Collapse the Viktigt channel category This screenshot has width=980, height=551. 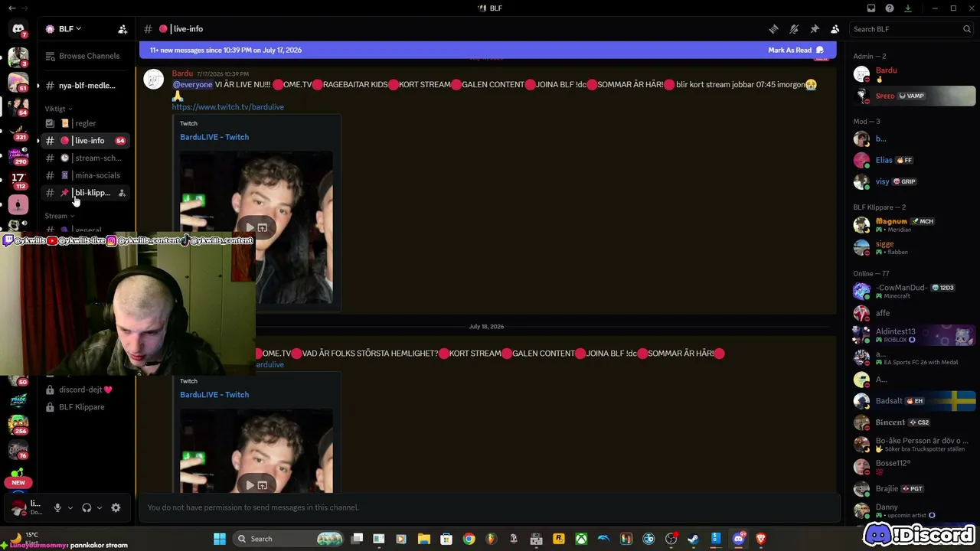[59, 109]
